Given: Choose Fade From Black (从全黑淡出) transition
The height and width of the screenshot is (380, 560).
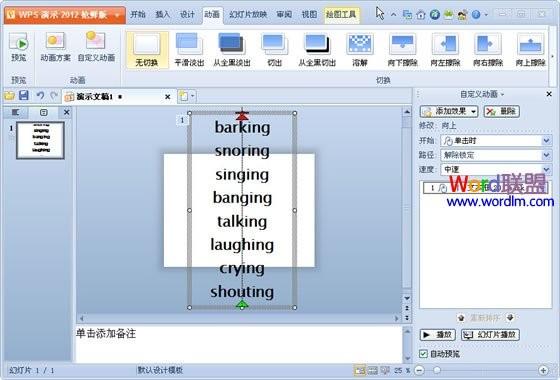Looking at the screenshot, I should 232,50.
